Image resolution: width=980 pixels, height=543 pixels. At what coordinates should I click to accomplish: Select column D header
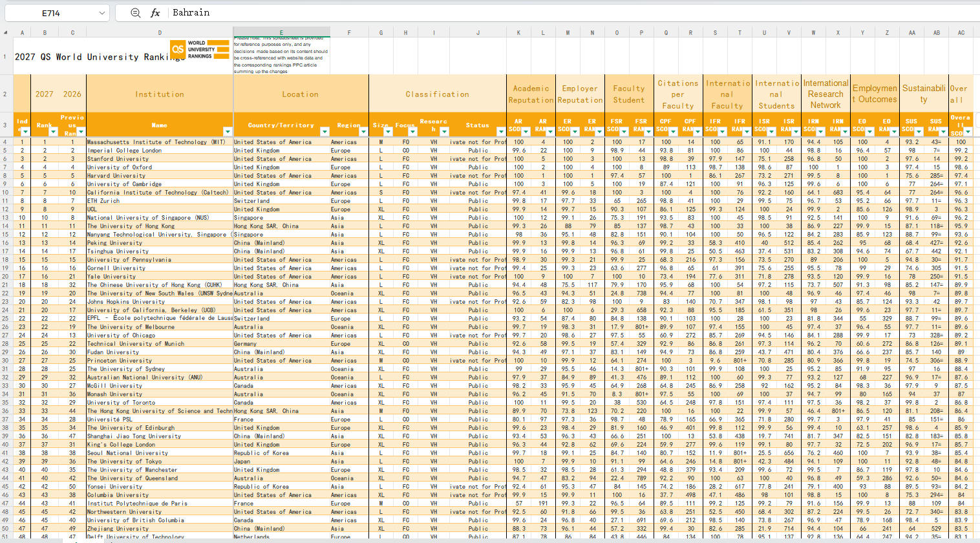pos(160,32)
